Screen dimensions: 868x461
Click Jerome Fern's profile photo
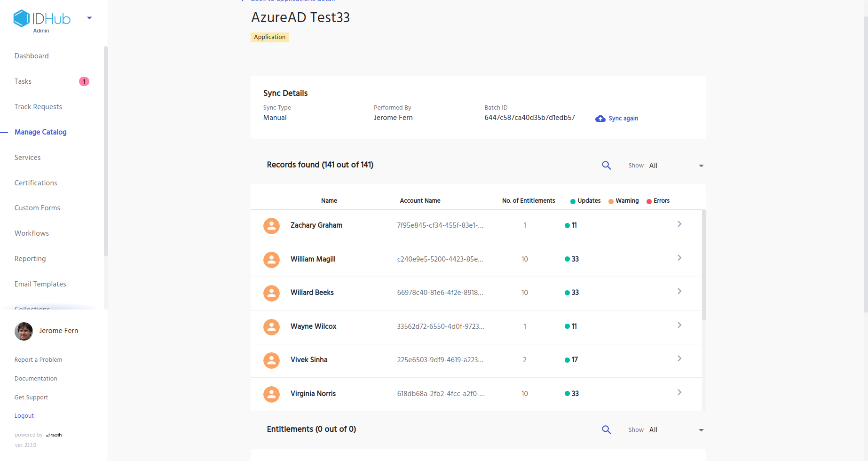24,331
